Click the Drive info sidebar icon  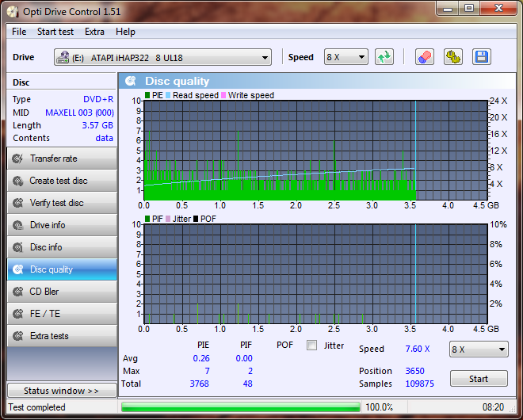[17, 225]
